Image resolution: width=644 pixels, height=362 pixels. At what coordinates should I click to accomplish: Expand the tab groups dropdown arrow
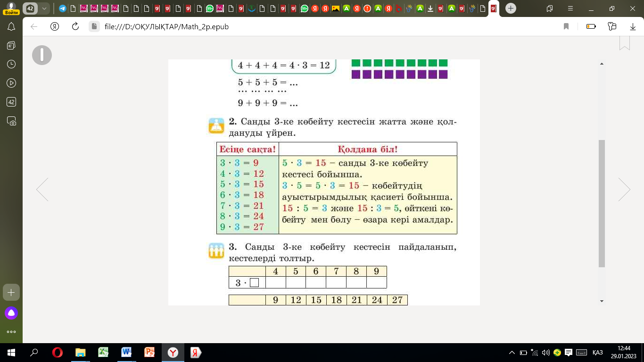tap(44, 8)
